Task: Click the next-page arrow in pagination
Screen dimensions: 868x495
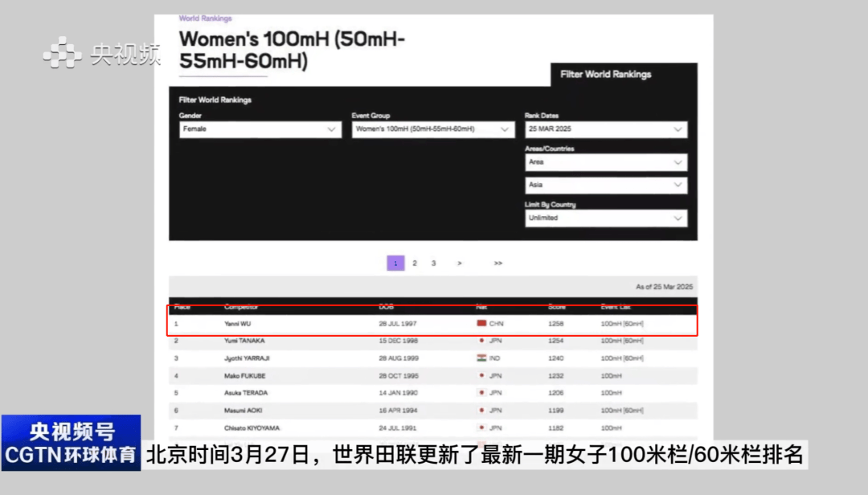Action: (x=459, y=263)
